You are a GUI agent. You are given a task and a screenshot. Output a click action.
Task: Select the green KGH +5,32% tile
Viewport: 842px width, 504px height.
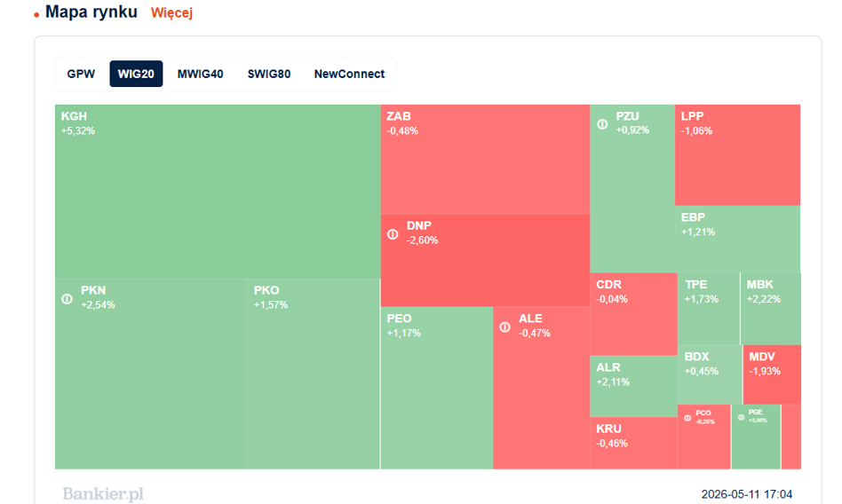tap(218, 192)
